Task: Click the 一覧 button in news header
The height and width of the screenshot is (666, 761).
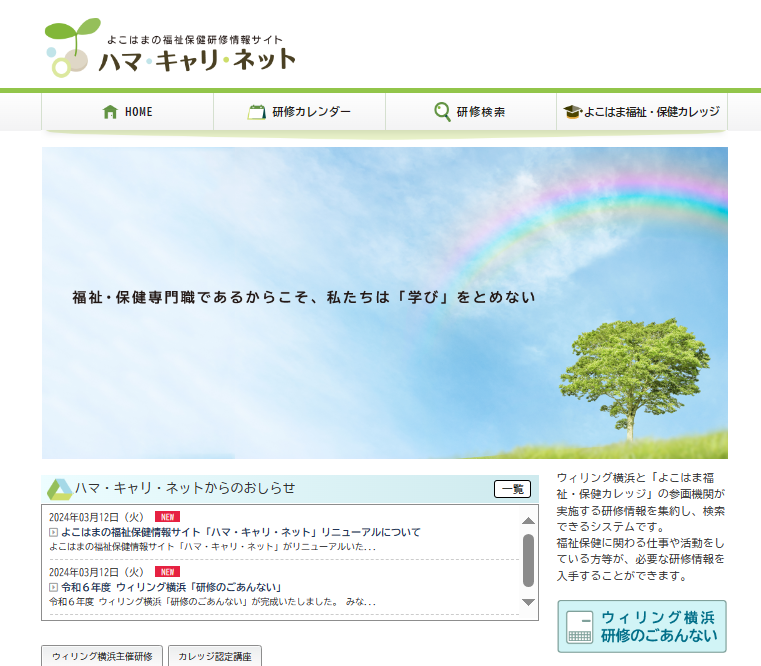Action: coord(512,489)
